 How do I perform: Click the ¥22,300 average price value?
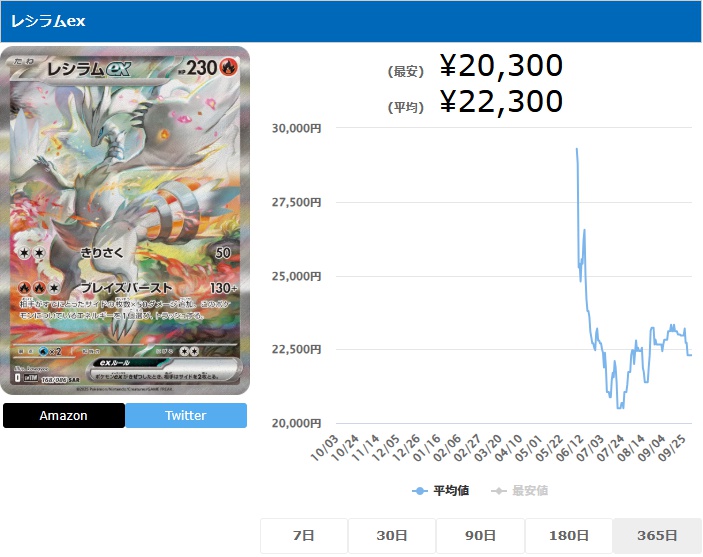pos(501,101)
